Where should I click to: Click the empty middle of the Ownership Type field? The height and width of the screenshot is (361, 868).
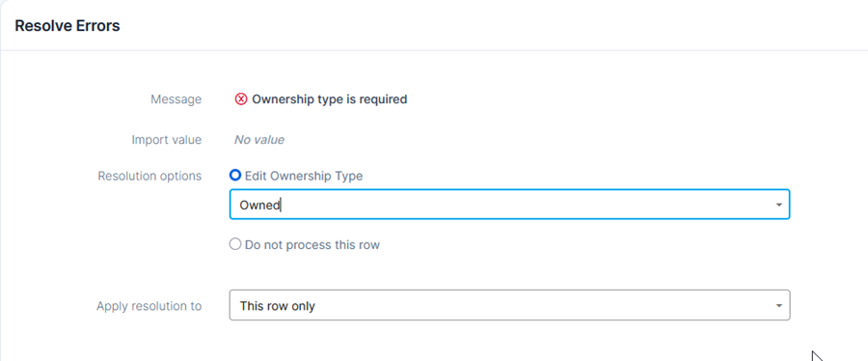509,205
